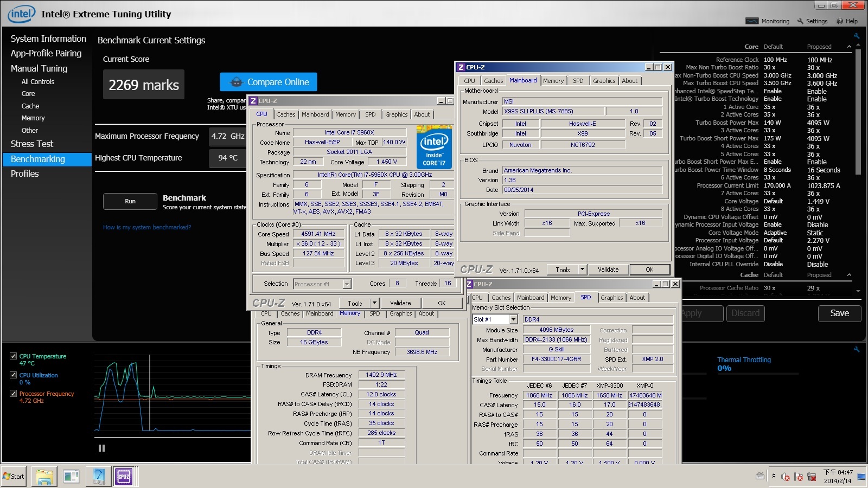Toggle the CPU Utilization checkbox
The width and height of the screenshot is (868, 488).
point(13,375)
